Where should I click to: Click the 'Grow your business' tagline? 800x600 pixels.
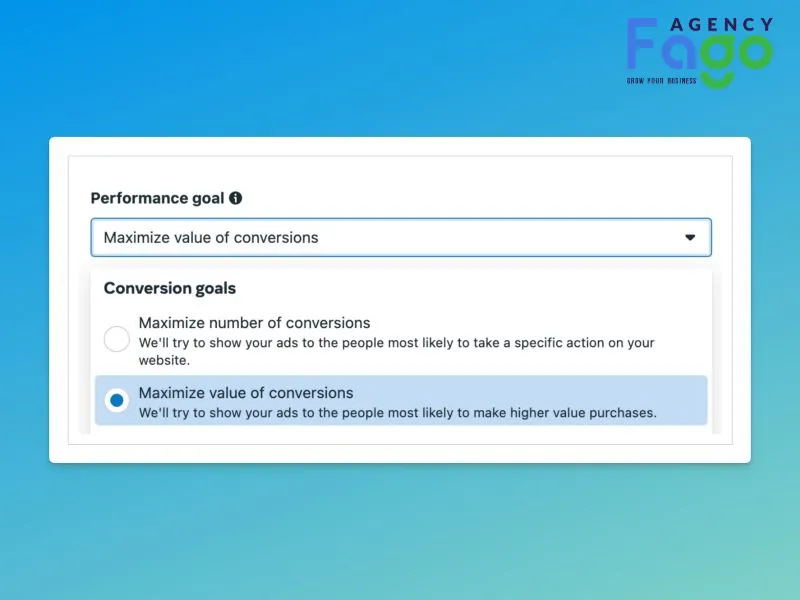pos(661,81)
